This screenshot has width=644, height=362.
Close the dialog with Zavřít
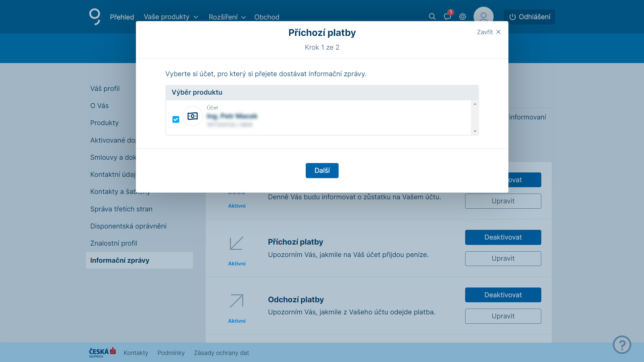coord(489,32)
